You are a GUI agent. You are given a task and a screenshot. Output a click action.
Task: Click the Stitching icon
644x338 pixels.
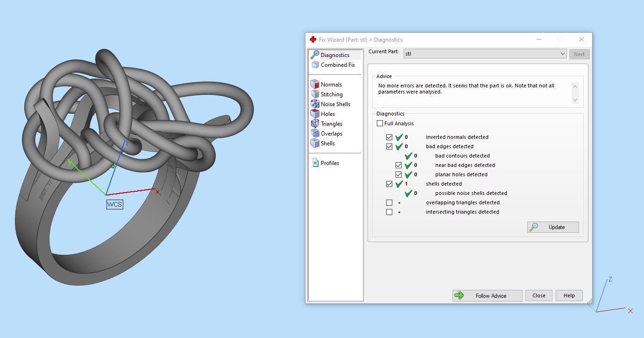coord(315,94)
